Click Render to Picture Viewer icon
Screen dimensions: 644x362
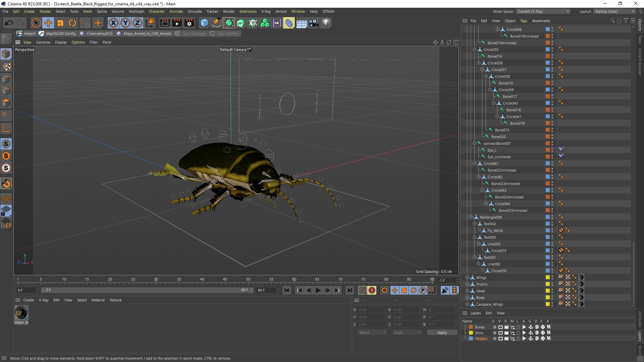click(x=177, y=23)
